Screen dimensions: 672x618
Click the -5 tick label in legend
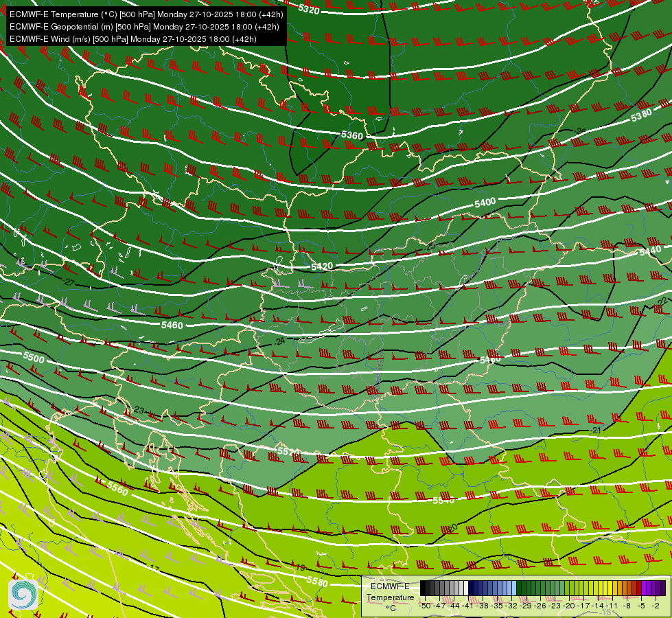tap(641, 606)
